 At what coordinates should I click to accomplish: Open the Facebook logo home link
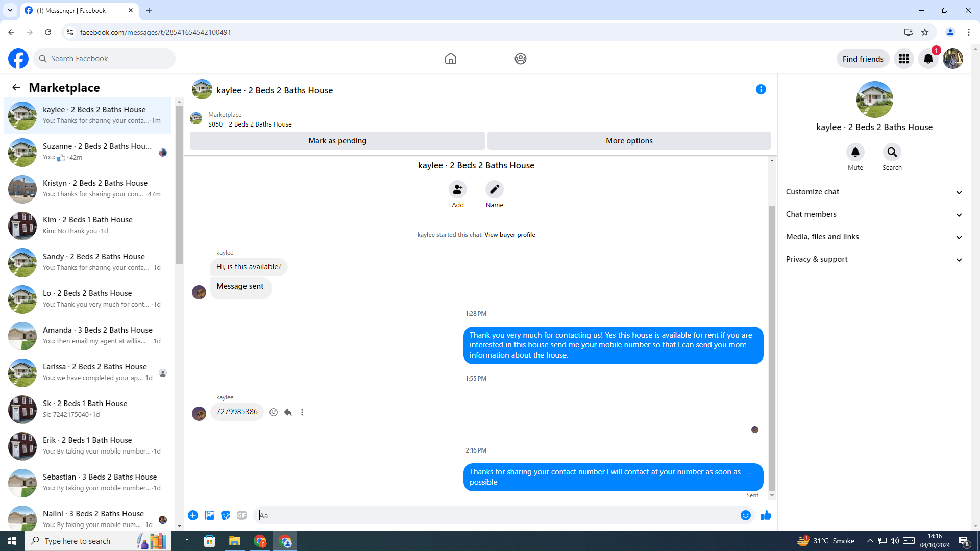18,59
